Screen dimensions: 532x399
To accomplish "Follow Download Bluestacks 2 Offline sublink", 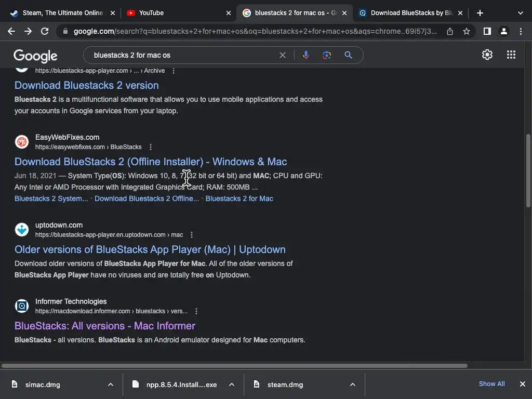I will point(147,198).
